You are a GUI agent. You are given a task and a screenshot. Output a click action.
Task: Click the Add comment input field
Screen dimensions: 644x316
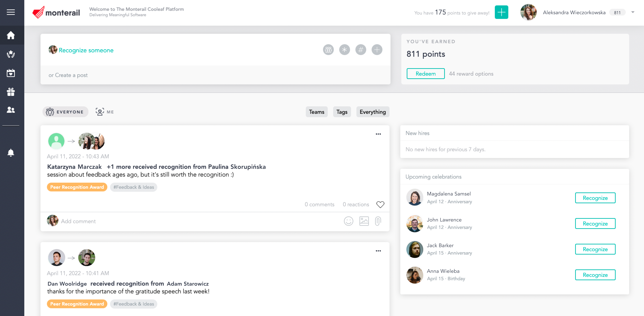(x=200, y=221)
